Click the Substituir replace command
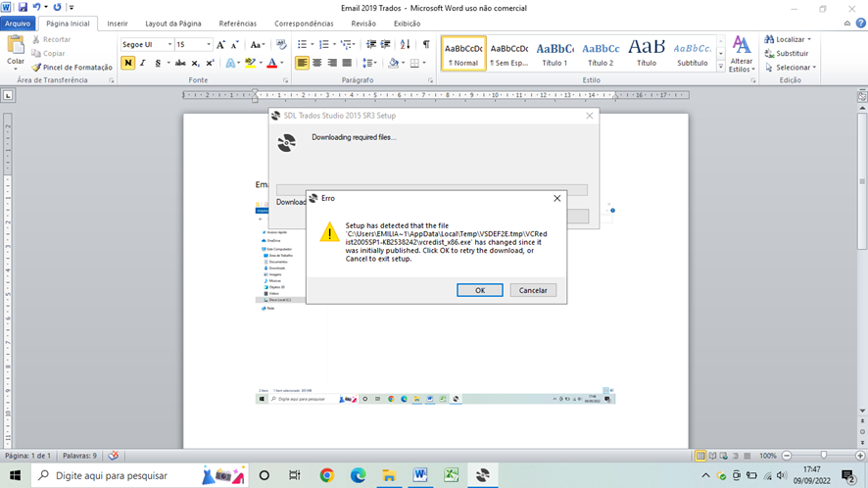This screenshot has width=868, height=488. click(x=787, y=53)
